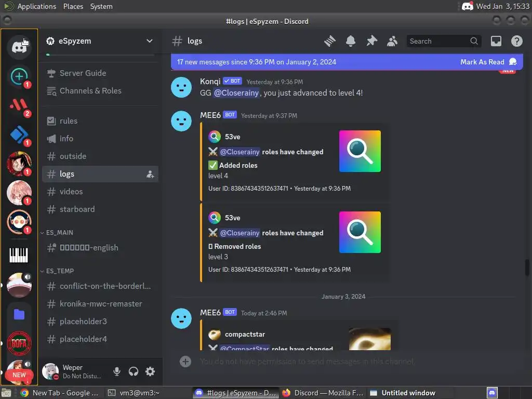The width and height of the screenshot is (532, 399).
Task: Open Server Guide
Action: pyautogui.click(x=100, y=73)
